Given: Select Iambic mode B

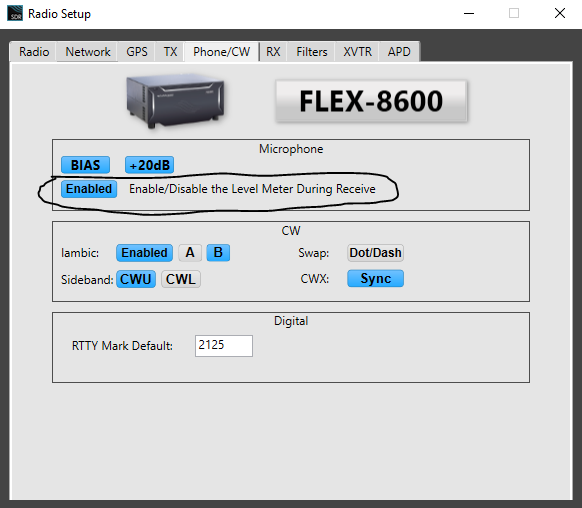Looking at the screenshot, I should (x=218, y=253).
